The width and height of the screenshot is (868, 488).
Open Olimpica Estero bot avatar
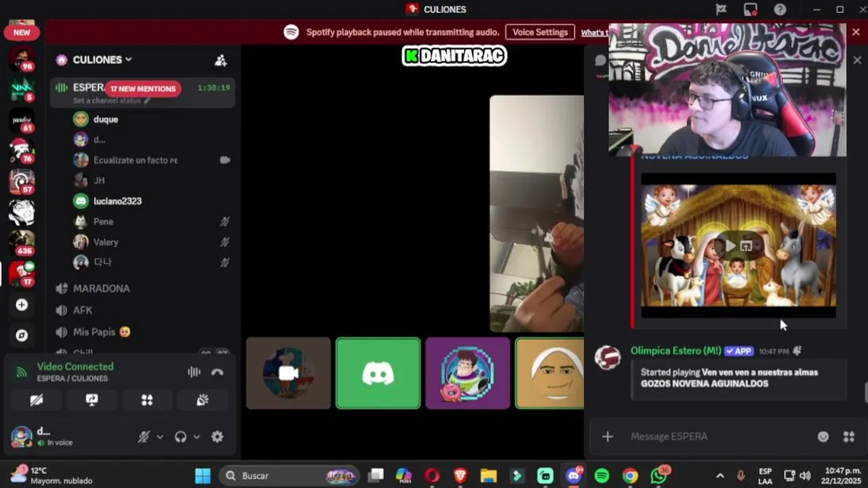coord(608,358)
